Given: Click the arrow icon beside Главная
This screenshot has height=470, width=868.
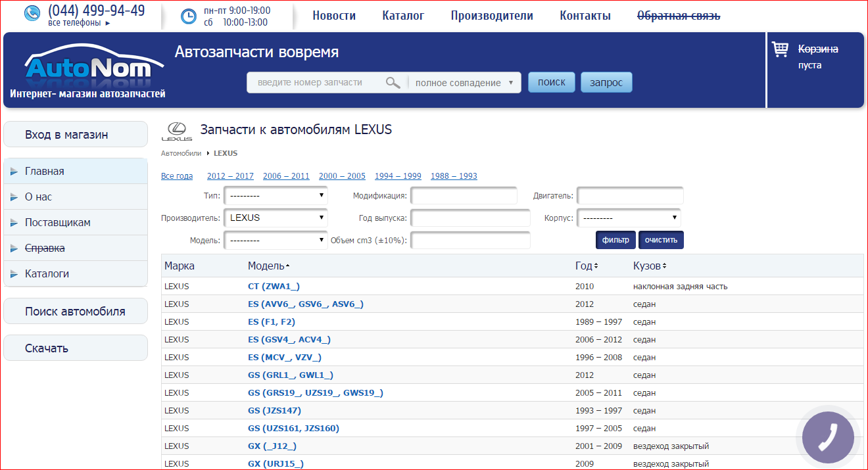Looking at the screenshot, I should click(x=14, y=172).
